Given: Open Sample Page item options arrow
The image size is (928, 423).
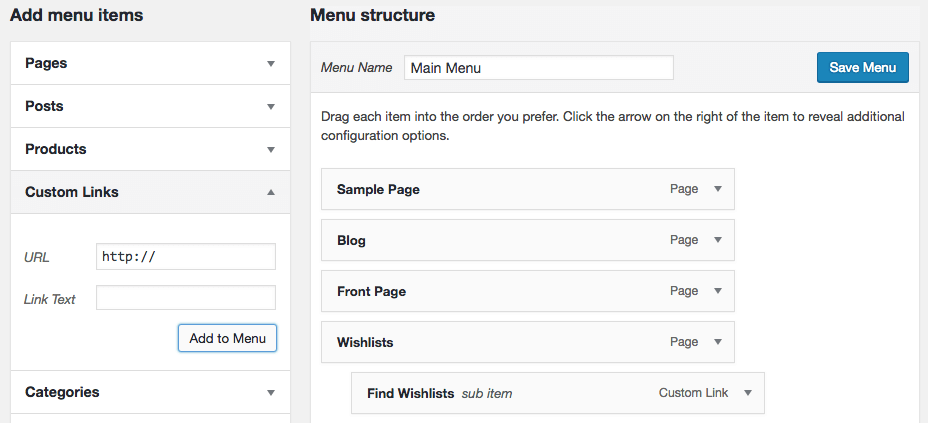Looking at the screenshot, I should pyautogui.click(x=717, y=189).
